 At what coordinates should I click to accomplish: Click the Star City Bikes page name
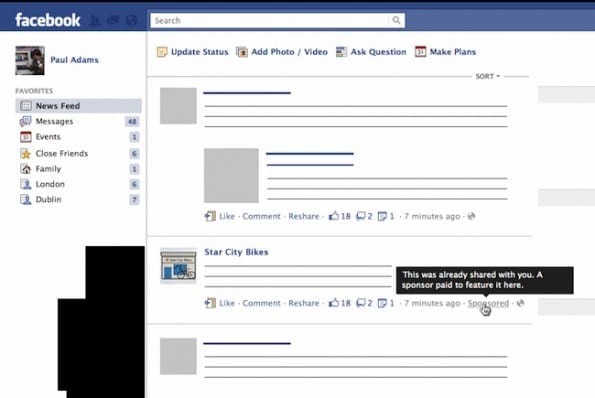(236, 252)
